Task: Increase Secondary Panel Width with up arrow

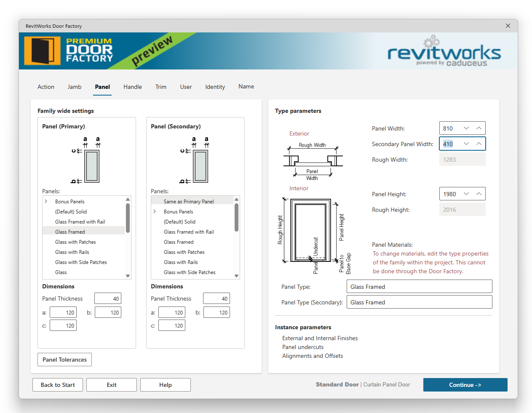Action: coord(479,144)
